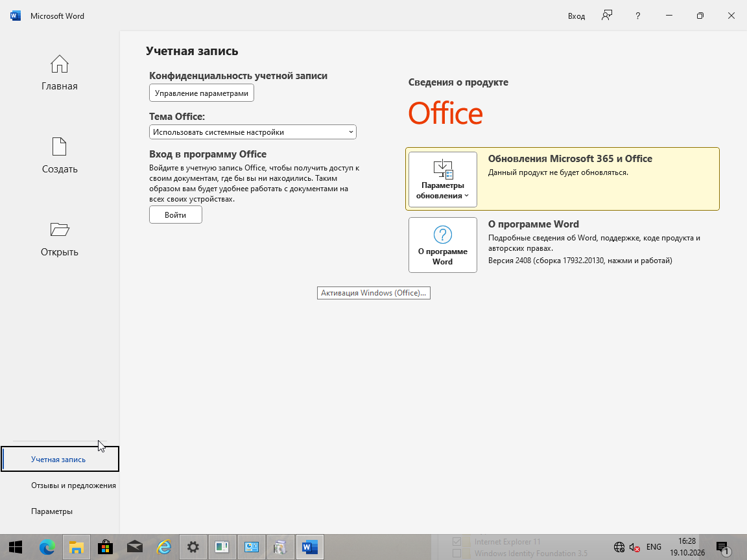Viewport: 747px width, 560px height.
Task: Click the Обновления Microsoft 365 и Office heading
Action: click(x=570, y=159)
